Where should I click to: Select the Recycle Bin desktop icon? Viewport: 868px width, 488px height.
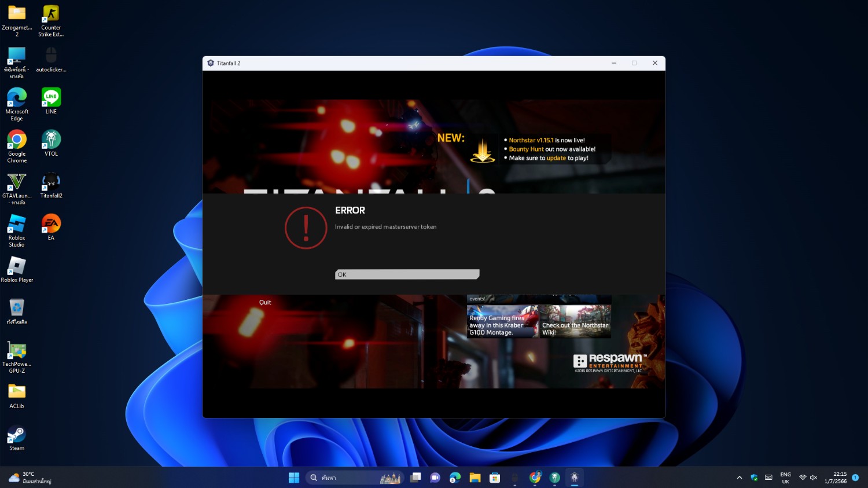(17, 311)
